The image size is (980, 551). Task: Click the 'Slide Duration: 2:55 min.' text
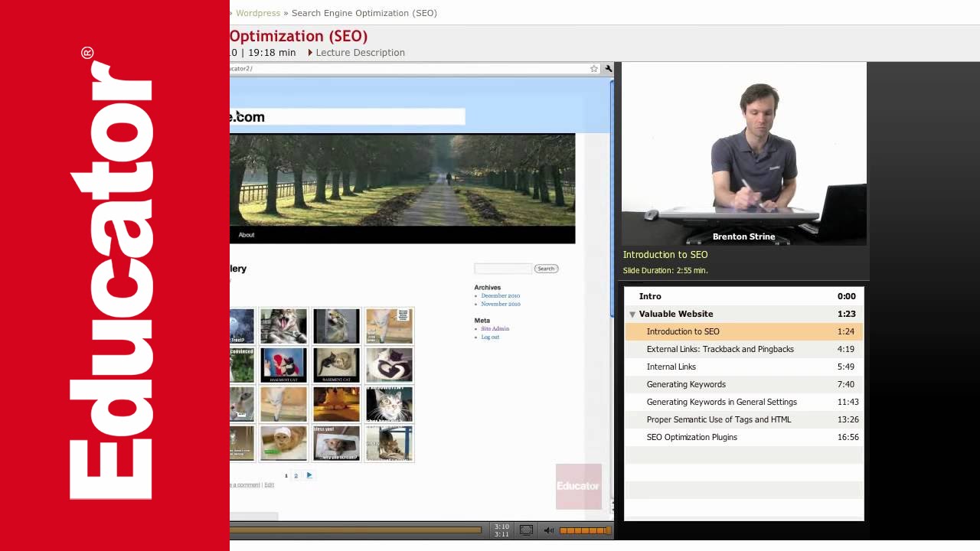click(665, 271)
